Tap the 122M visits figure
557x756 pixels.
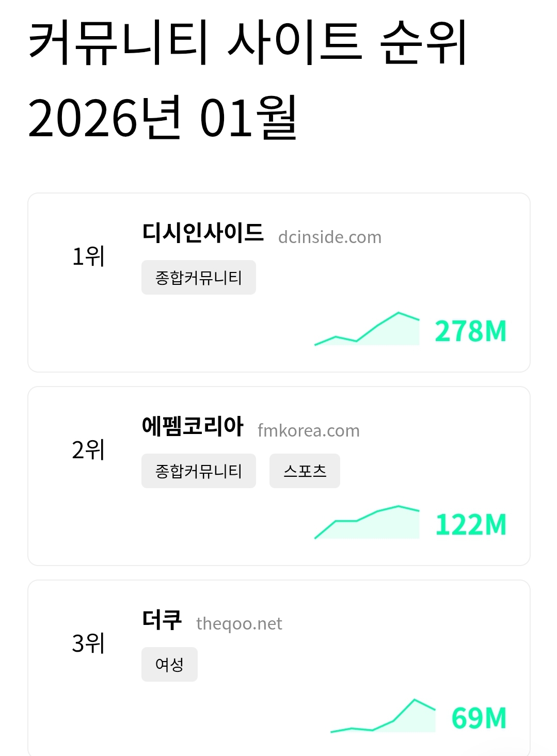[470, 525]
